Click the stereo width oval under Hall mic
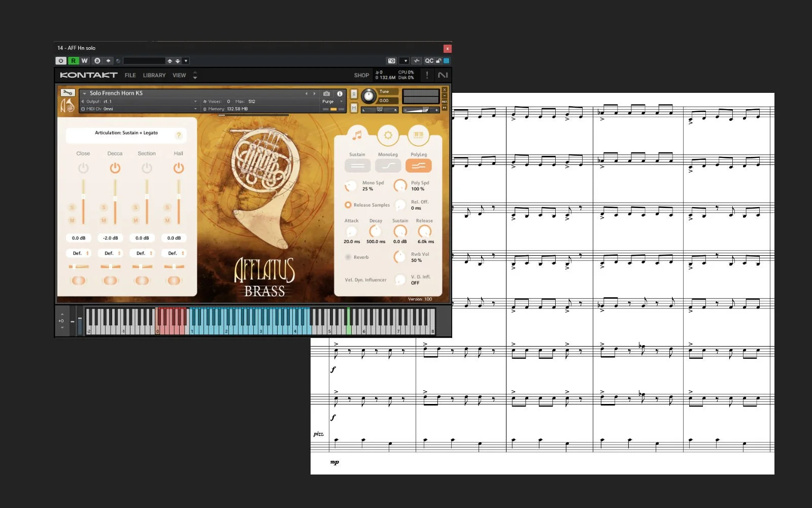This screenshot has height=508, width=812. [174, 280]
